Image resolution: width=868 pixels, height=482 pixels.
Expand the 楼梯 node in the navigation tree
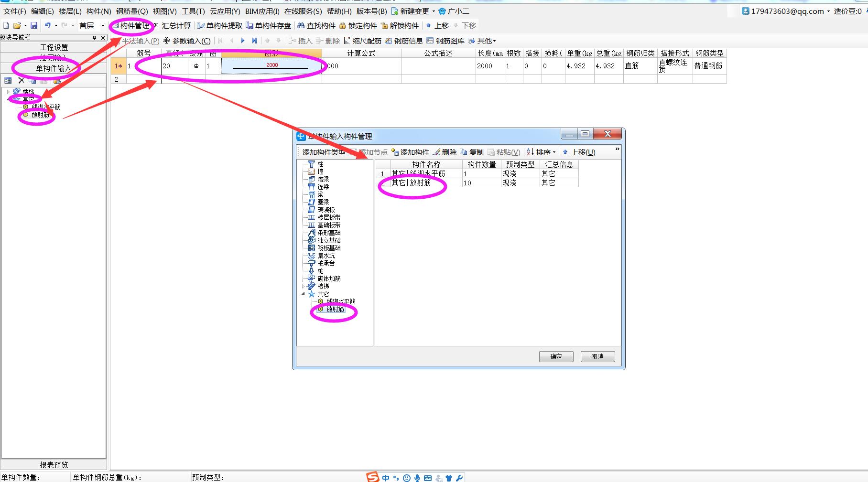pos(8,91)
